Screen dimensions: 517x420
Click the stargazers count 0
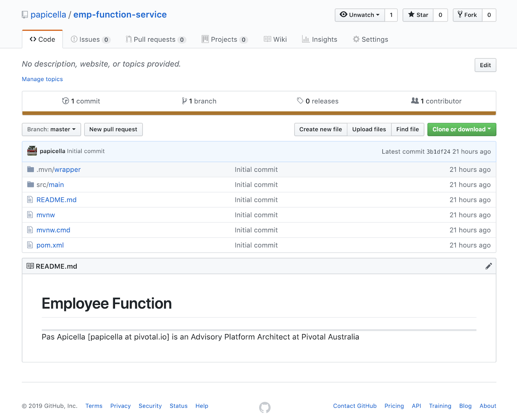440,15
